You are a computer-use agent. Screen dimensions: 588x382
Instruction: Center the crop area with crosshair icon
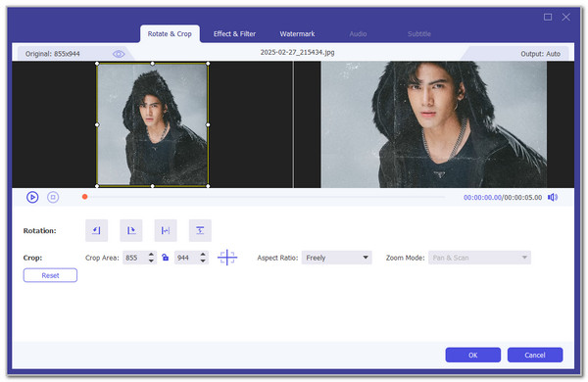227,258
